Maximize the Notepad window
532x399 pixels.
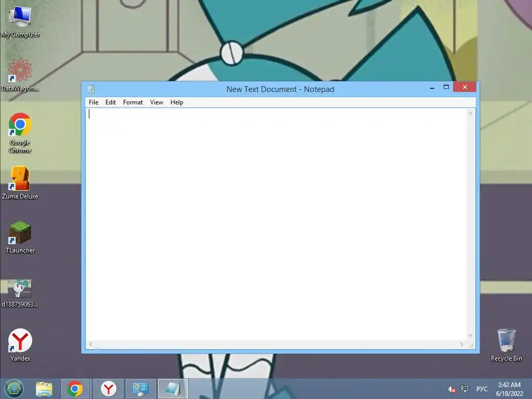pos(446,87)
